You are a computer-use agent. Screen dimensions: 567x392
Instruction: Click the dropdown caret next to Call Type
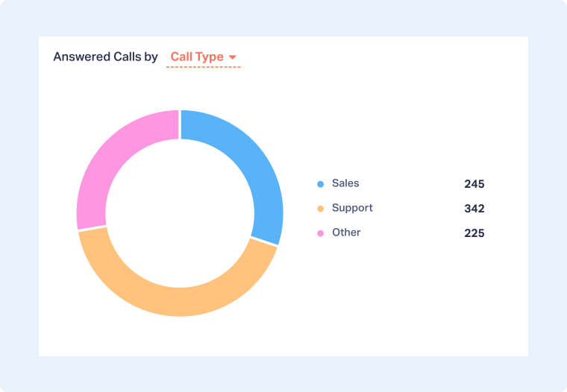pos(233,57)
